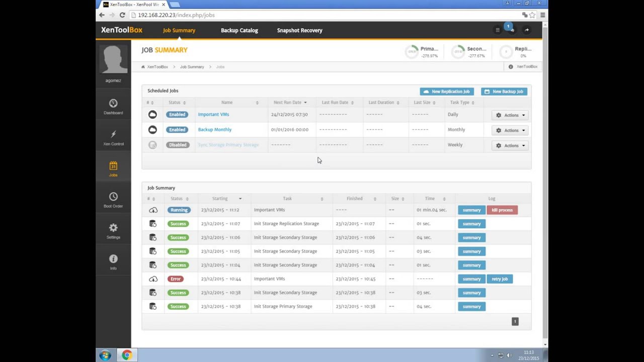Viewport: 644px width, 362px height.
Task: Click the XenToolBox logo
Action: click(x=122, y=30)
